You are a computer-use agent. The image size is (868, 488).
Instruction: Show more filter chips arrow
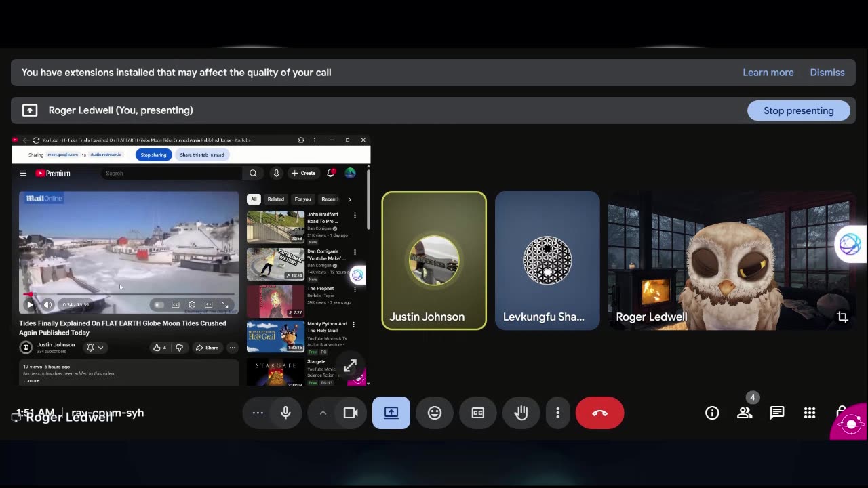point(349,199)
